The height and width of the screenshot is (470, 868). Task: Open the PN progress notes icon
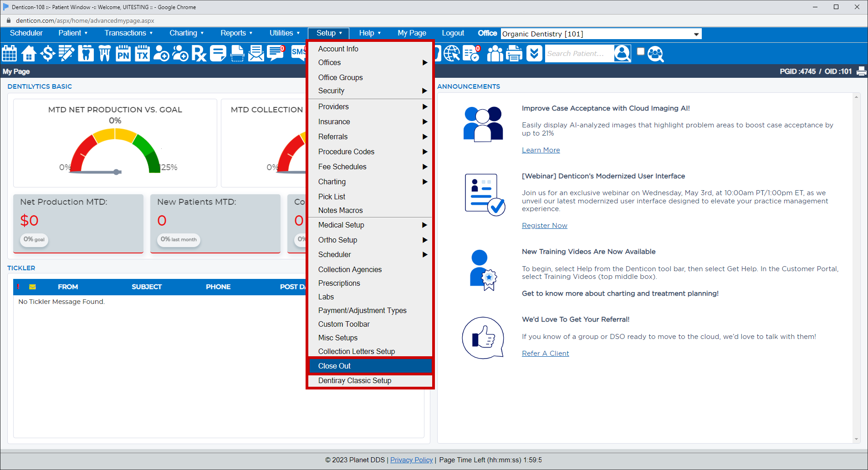click(x=123, y=53)
